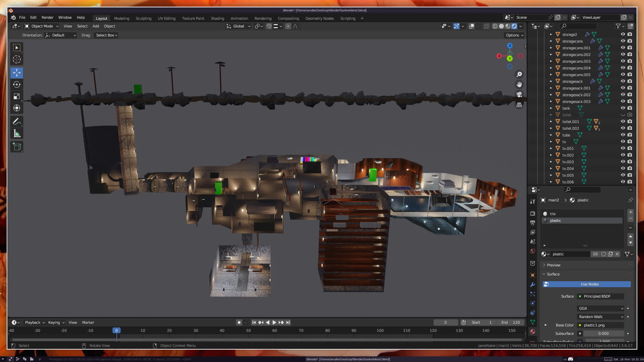Disable render for storagecans object

(x=630, y=41)
